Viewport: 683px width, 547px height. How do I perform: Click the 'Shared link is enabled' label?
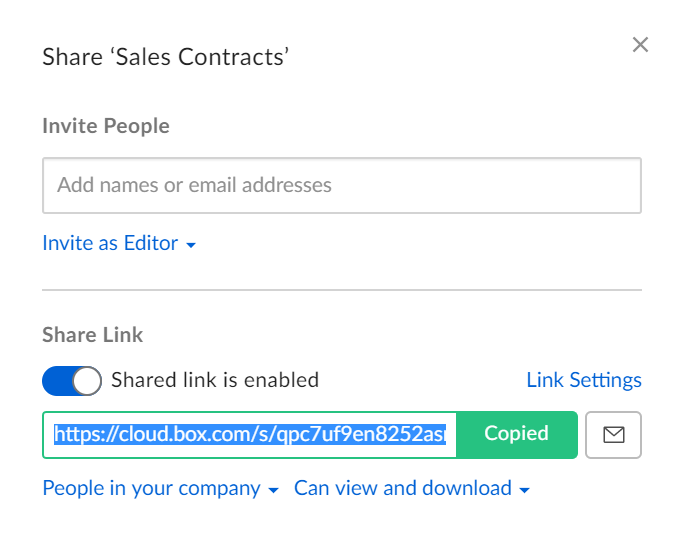[215, 380]
